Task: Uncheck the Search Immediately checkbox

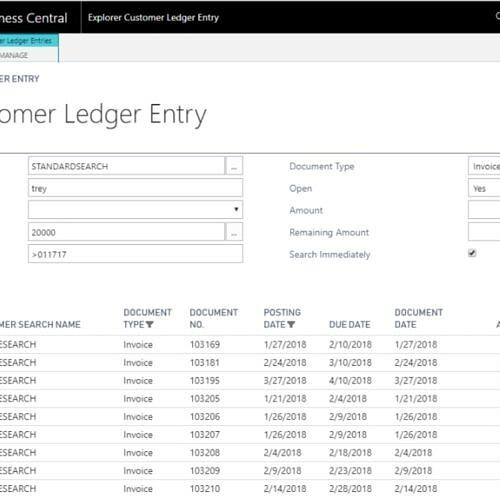Action: pos(472,253)
